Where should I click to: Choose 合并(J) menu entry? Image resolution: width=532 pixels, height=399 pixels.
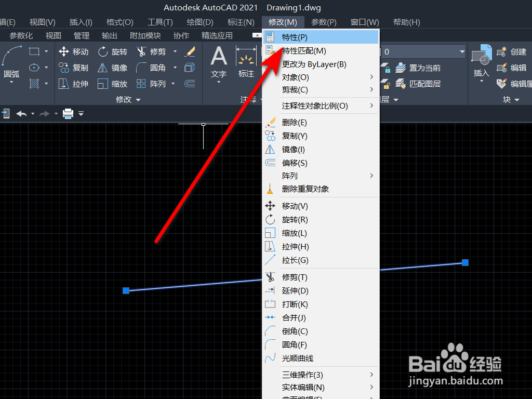pos(321,317)
